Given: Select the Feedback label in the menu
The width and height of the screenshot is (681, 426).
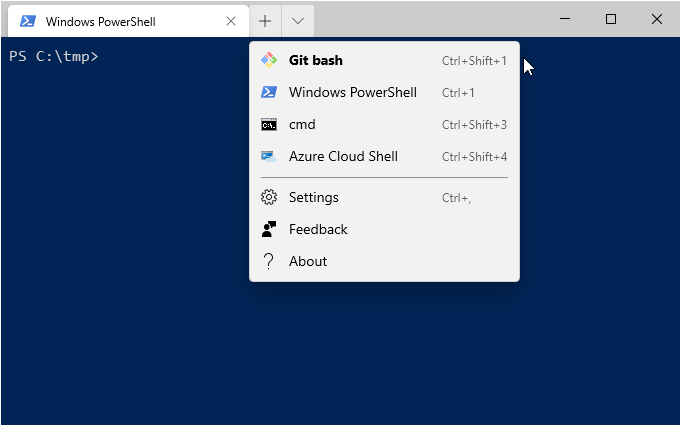Looking at the screenshot, I should pyautogui.click(x=318, y=229).
